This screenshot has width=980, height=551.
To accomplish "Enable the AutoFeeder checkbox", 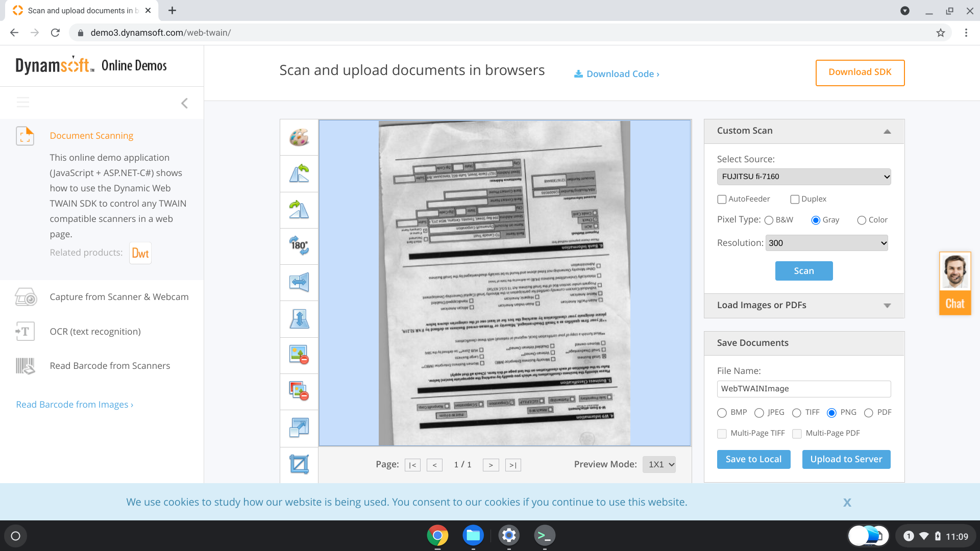I will tap(722, 199).
